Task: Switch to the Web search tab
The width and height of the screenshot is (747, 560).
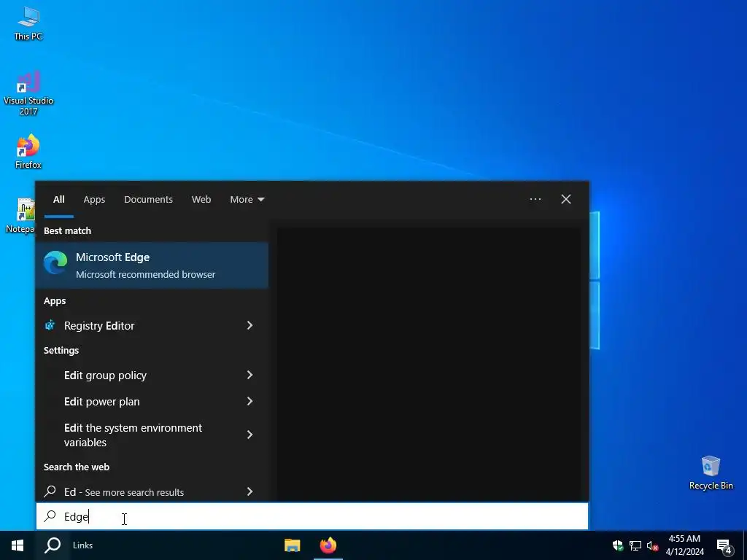Action: tap(201, 200)
